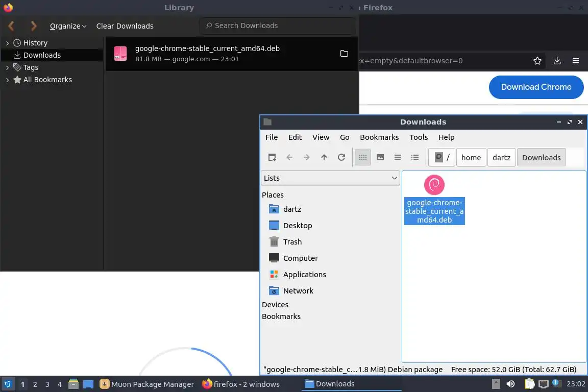Open File menu in file manager
Viewport: 588px width, 392px height.
272,137
